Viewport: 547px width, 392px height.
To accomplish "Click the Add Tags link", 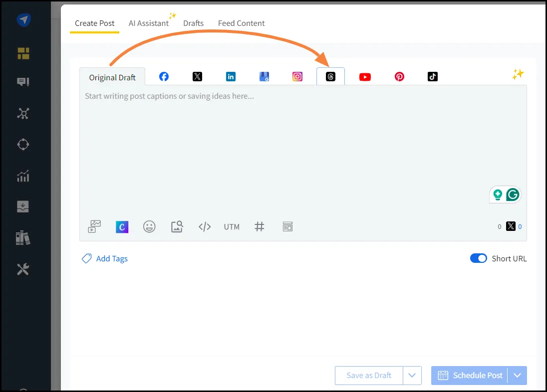I will coord(104,258).
